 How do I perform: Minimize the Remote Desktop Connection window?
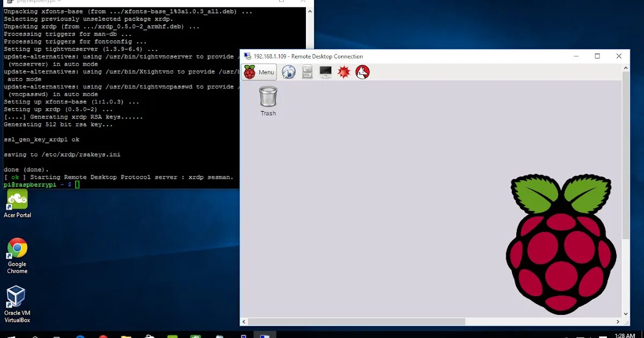tap(576, 56)
